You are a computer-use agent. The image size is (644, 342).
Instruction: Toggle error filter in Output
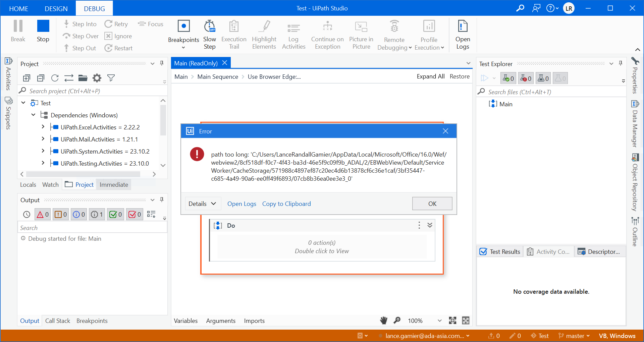click(x=43, y=214)
